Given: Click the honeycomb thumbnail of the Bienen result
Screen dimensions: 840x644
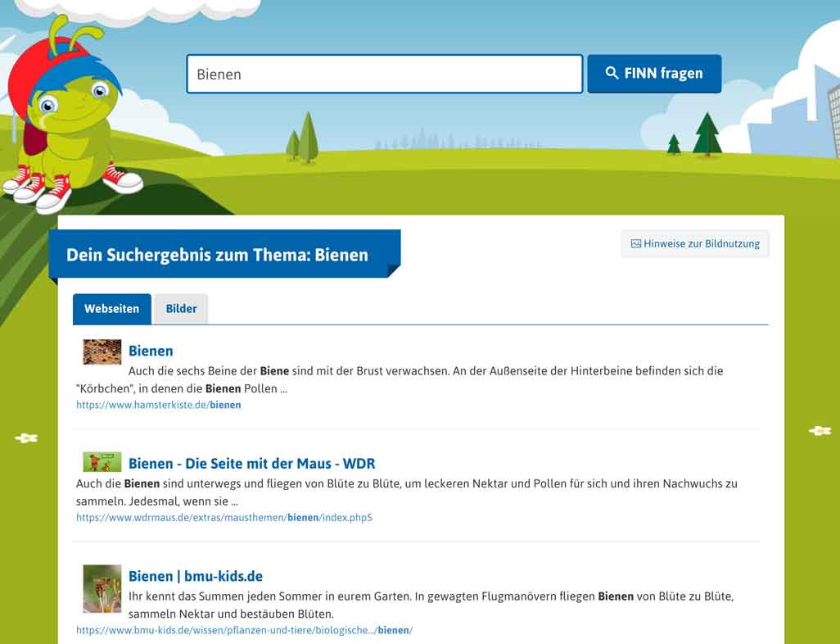Looking at the screenshot, I should (x=102, y=351).
